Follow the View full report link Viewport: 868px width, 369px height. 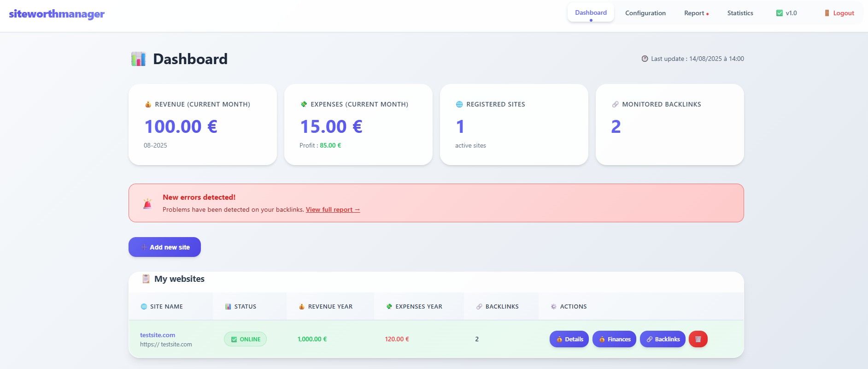click(333, 209)
